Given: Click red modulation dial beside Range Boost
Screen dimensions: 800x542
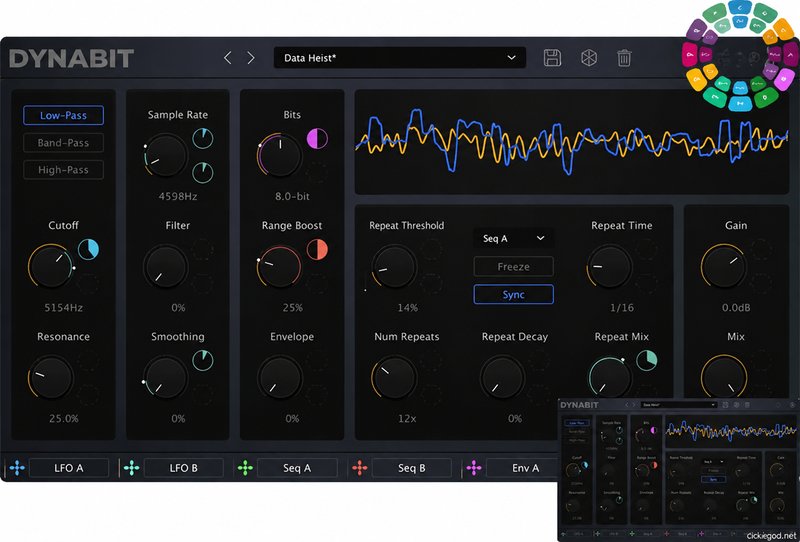Looking at the screenshot, I should [317, 250].
